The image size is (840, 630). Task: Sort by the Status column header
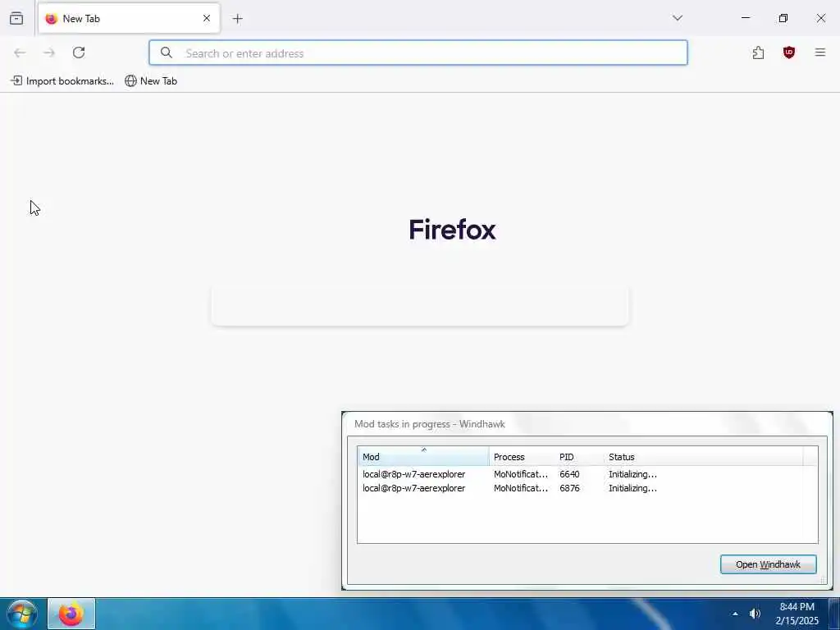(x=703, y=457)
